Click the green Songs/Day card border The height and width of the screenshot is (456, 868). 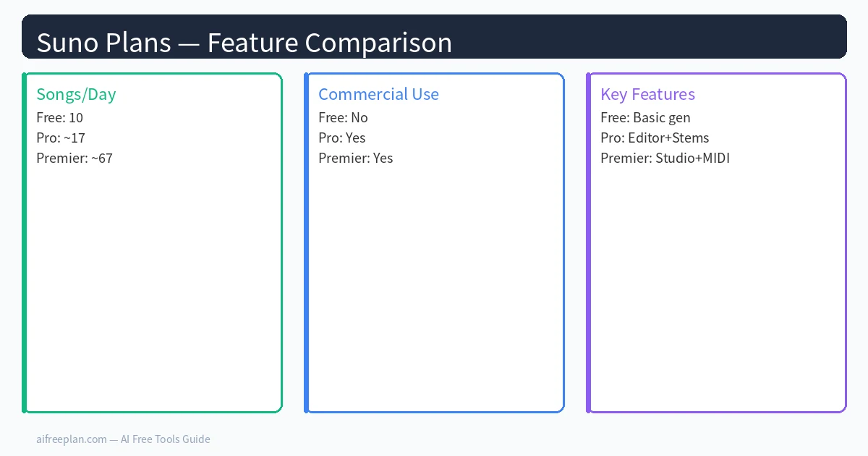(25, 242)
